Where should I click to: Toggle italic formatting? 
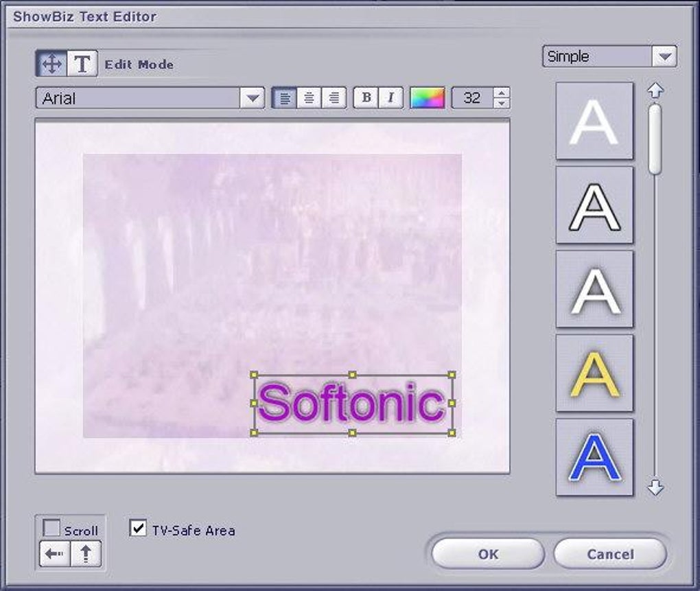click(x=391, y=97)
